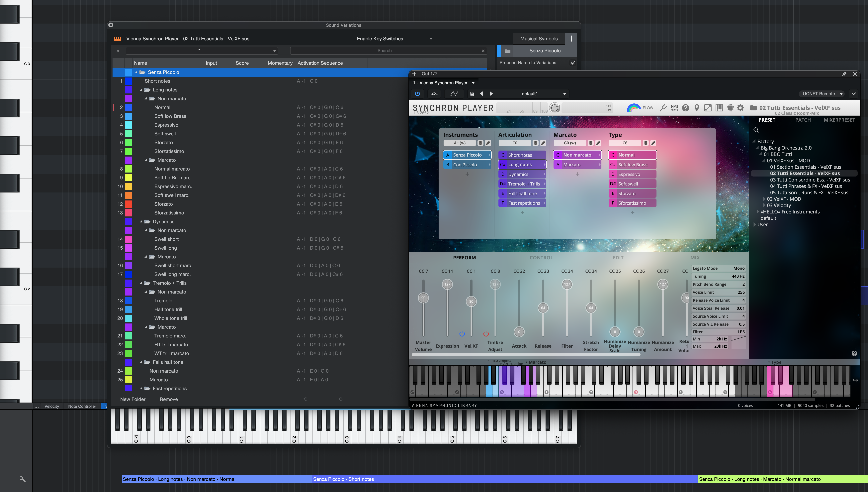This screenshot has height=492, width=868.
Task: Collapse the Long notes folder in variations list
Action: tap(141, 90)
